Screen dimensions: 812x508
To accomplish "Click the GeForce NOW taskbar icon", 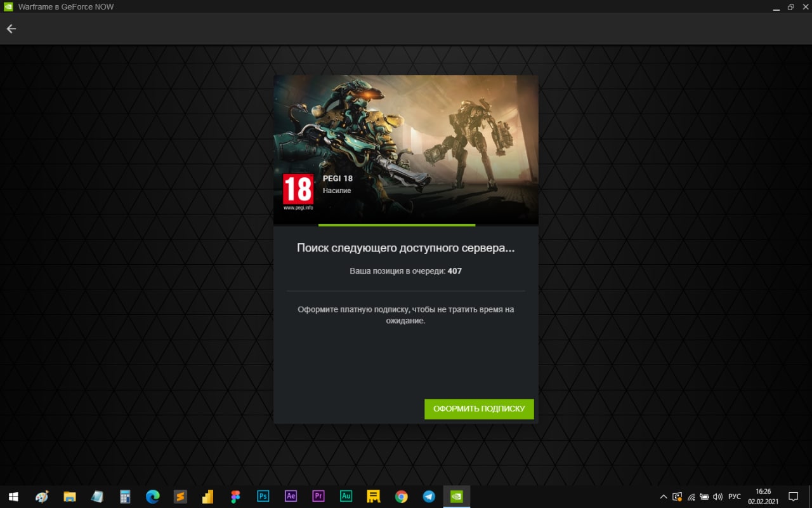I will point(457,497).
